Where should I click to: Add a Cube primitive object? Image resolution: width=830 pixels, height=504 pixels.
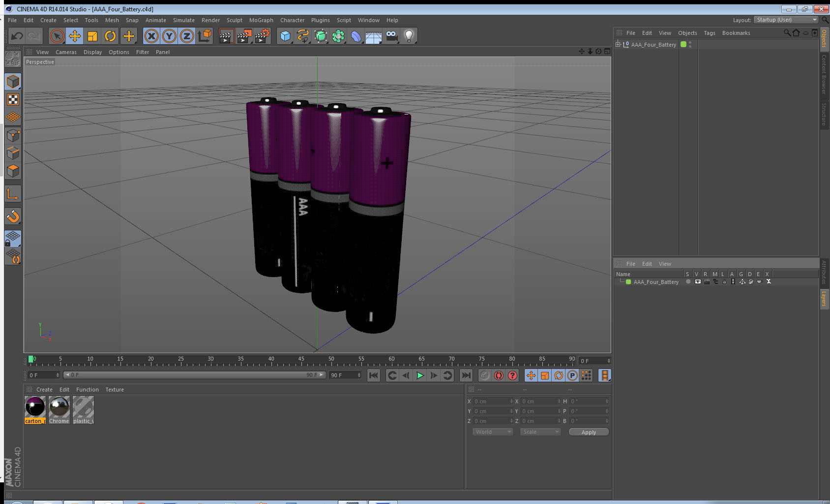click(285, 36)
